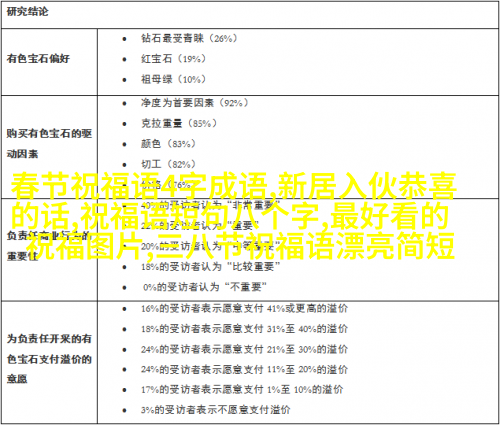The height and width of the screenshot is (425, 500).
Task: Select the 净度为首要因素 (92%) item
Action: [x=194, y=103]
